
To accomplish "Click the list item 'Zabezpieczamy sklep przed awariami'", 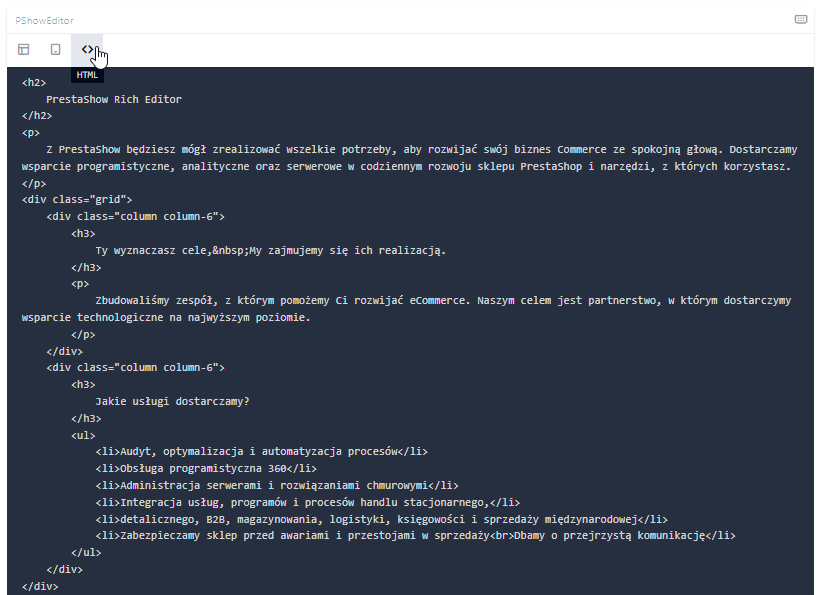I will click(x=415, y=536).
